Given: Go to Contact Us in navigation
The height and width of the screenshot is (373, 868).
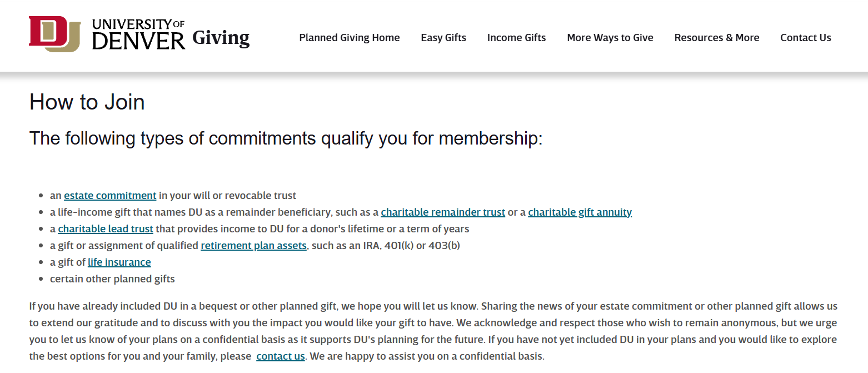Looking at the screenshot, I should pyautogui.click(x=806, y=38).
